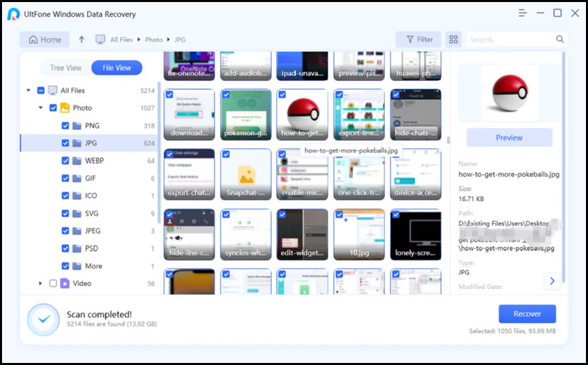Screen dimensions: 588x365
Task: Collapse the All Files tree node
Action: pos(29,90)
